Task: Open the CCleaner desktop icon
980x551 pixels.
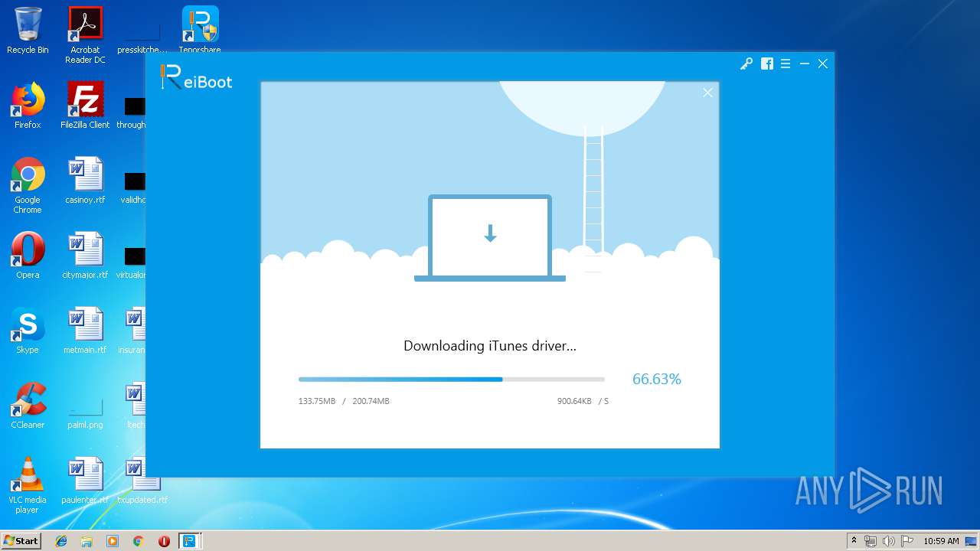Action: pos(28,406)
